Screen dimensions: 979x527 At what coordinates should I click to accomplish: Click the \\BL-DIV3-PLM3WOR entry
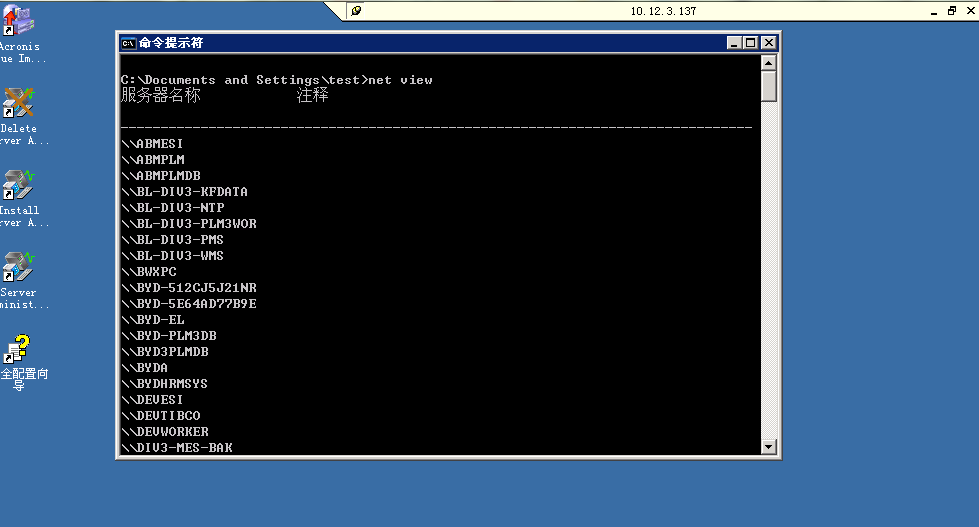pyautogui.click(x=189, y=224)
